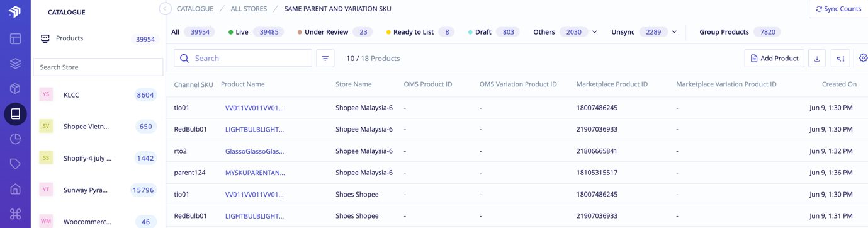Click the product search field
This screenshot has height=228, width=868.
point(243,59)
